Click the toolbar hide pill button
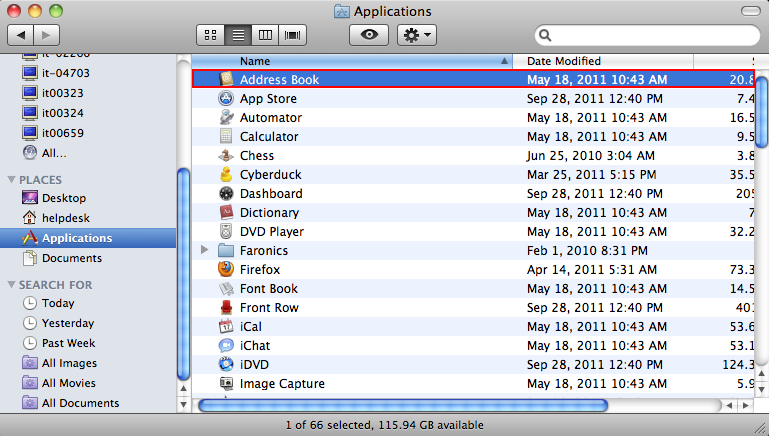Image resolution: width=769 pixels, height=436 pixels. pyautogui.click(x=750, y=11)
